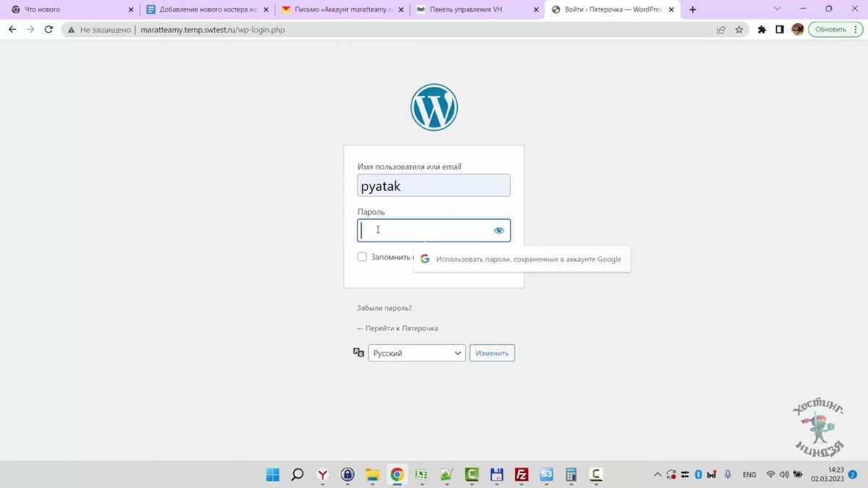Screen dimensions: 868x488
Task: Open the purple padlock taskbar app
Action: coord(347,475)
